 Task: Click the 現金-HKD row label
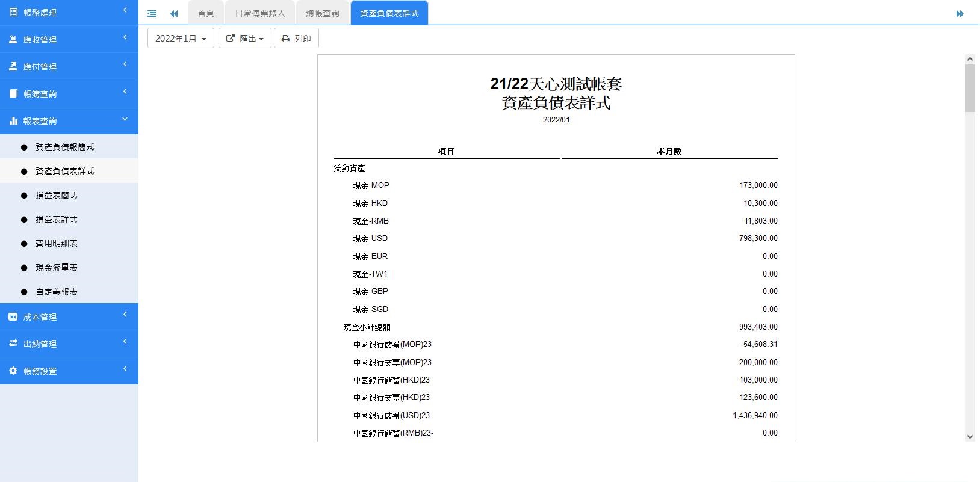click(370, 204)
